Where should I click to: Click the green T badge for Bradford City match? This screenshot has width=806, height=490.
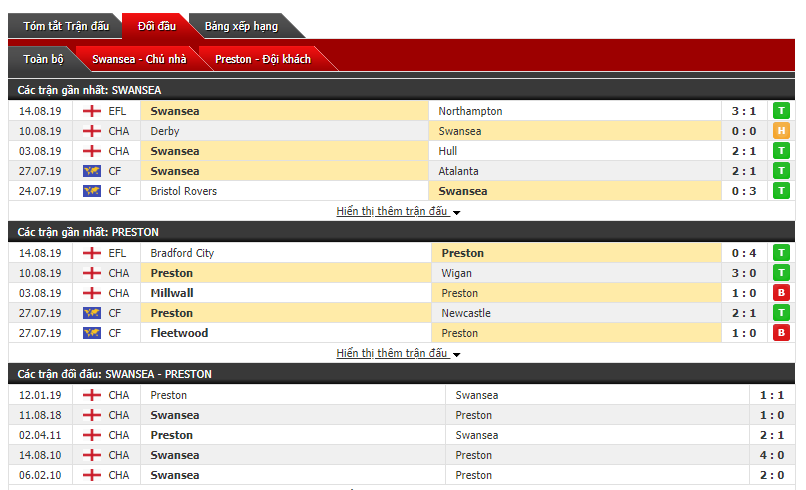coord(781,252)
